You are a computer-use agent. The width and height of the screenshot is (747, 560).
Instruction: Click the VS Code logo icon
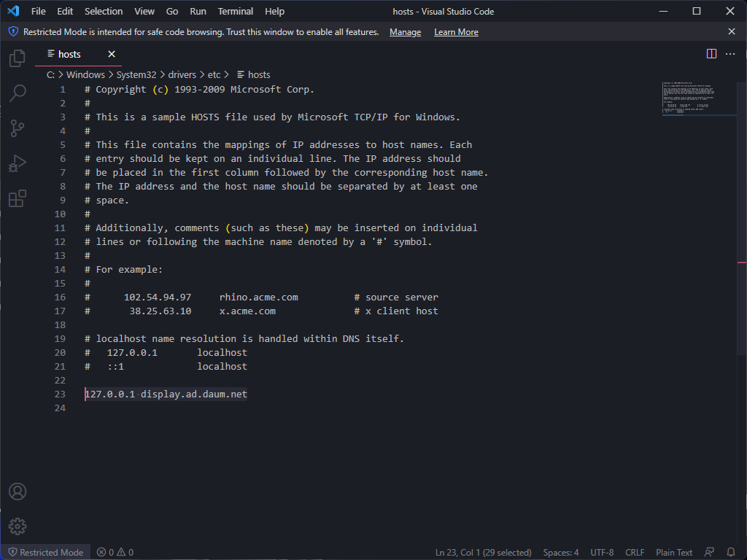[13, 11]
